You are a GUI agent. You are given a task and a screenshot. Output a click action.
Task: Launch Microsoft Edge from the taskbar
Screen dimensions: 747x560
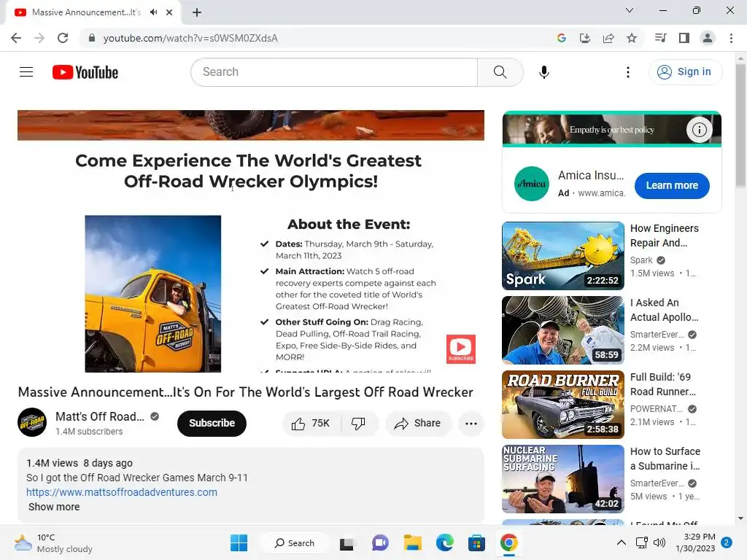(x=444, y=542)
